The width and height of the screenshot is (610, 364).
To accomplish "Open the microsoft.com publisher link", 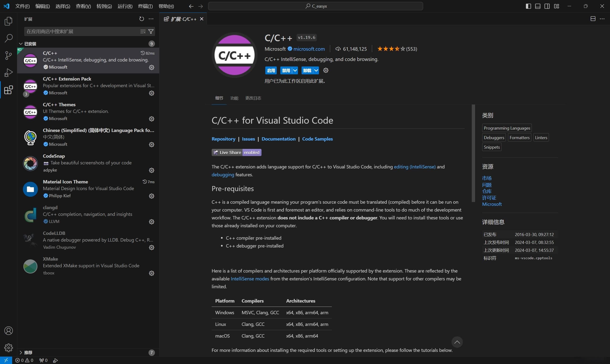I will pyautogui.click(x=309, y=49).
